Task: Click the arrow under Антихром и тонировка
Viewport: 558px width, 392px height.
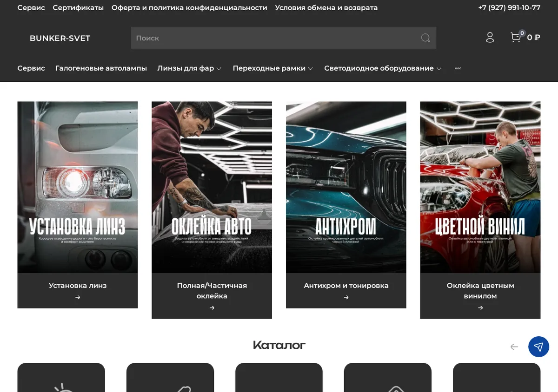Action: (346, 297)
